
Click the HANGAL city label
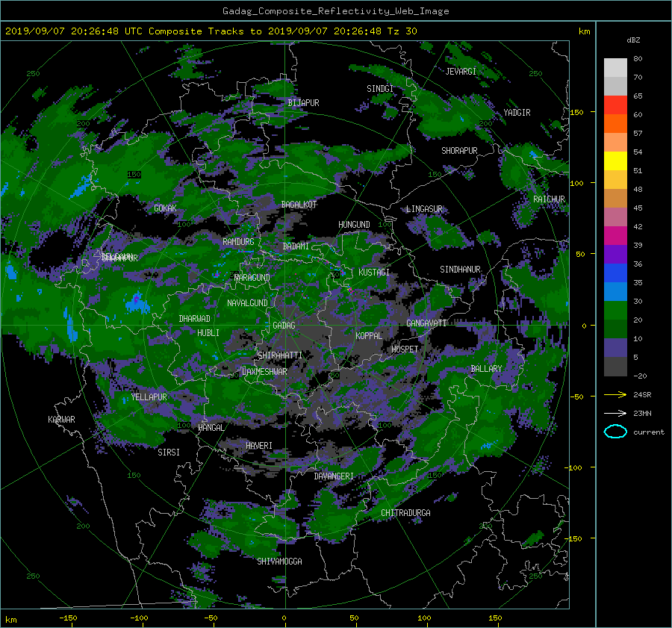pyautogui.click(x=211, y=427)
